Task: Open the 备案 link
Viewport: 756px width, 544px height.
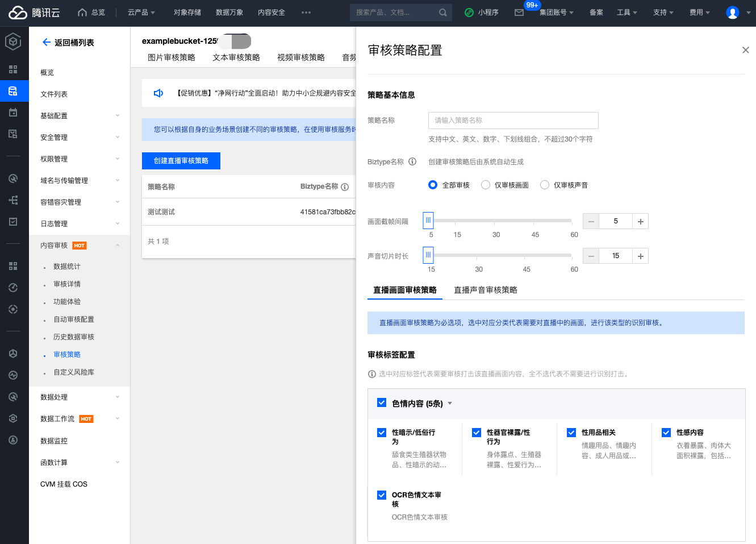Action: [x=596, y=13]
